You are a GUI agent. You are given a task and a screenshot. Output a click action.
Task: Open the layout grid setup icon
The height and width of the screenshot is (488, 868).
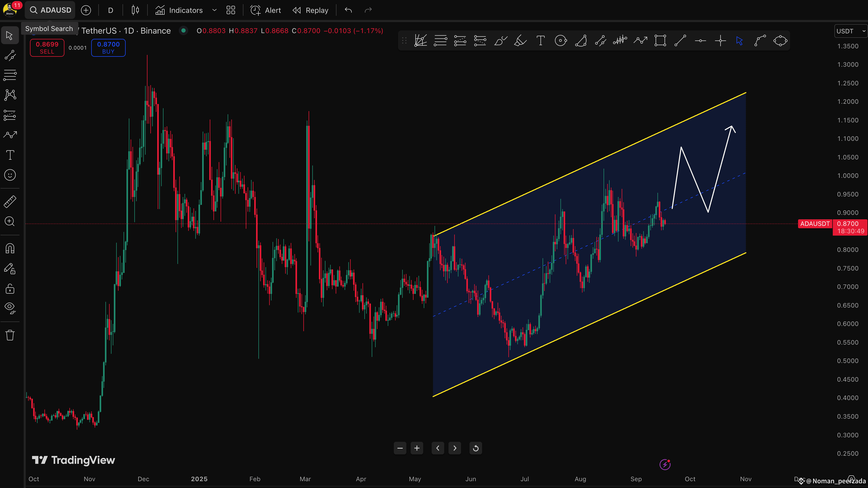click(231, 10)
